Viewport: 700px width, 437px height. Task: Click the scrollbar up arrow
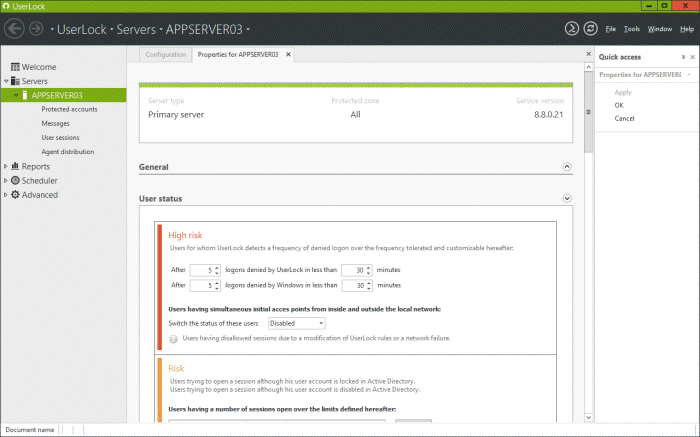588,67
